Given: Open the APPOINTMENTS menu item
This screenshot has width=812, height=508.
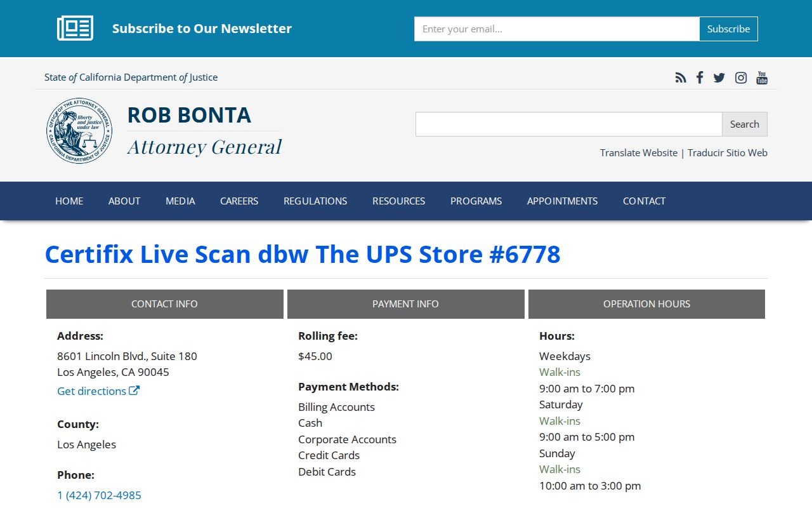Looking at the screenshot, I should (x=562, y=201).
